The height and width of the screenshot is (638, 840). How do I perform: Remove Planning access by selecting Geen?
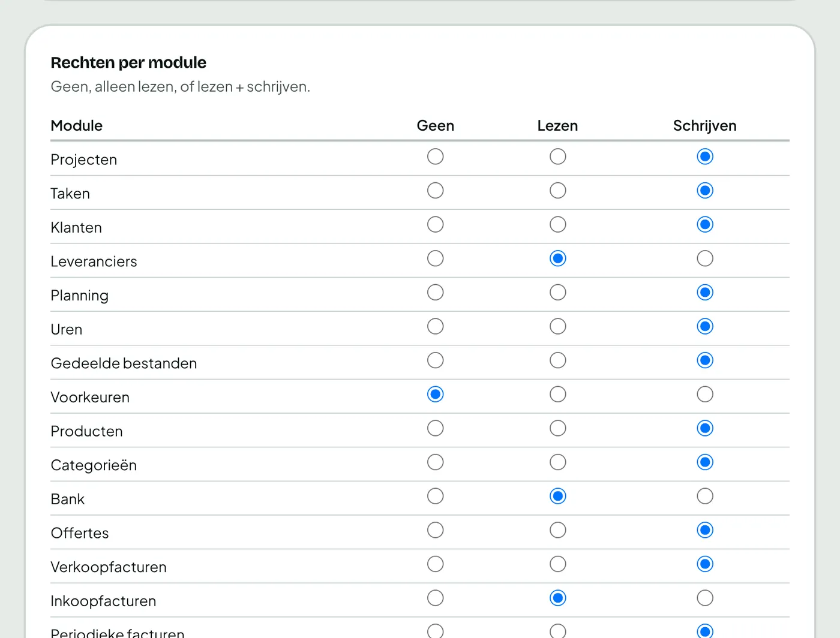point(436,293)
